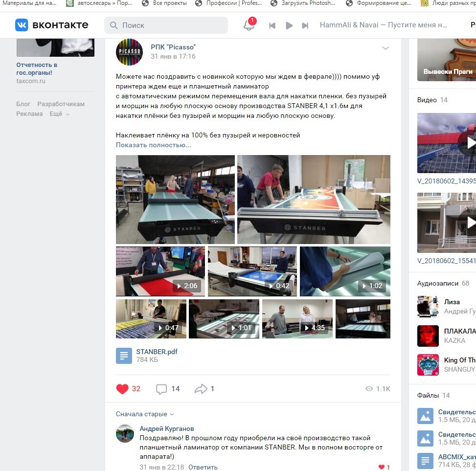
Task: Like Андрей Курганов's comment
Action: 382,467
